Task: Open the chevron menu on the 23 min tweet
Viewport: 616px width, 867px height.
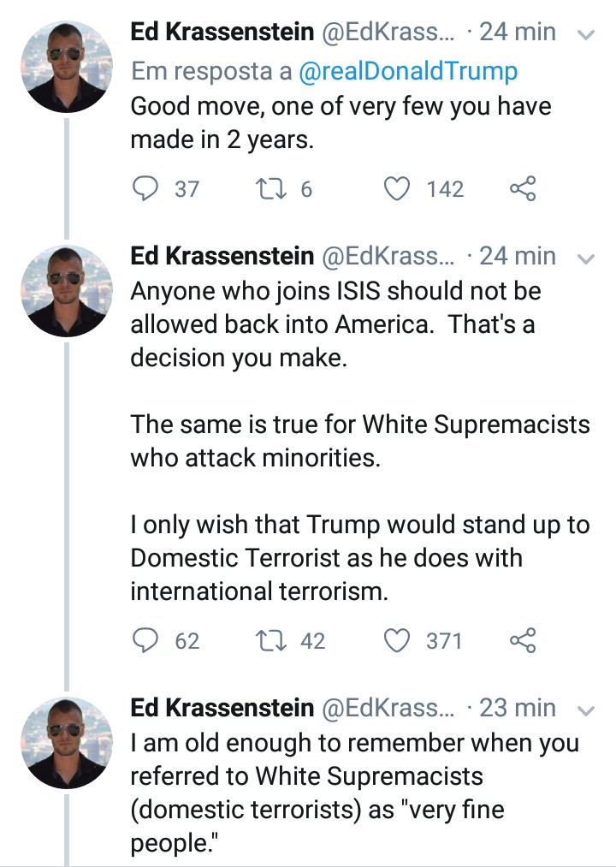Action: coord(585,710)
